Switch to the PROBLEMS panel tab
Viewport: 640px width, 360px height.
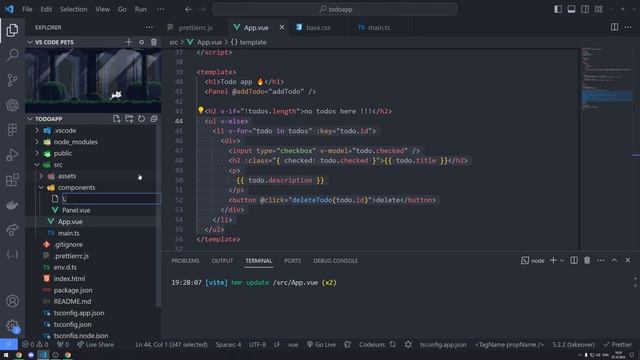pos(185,261)
